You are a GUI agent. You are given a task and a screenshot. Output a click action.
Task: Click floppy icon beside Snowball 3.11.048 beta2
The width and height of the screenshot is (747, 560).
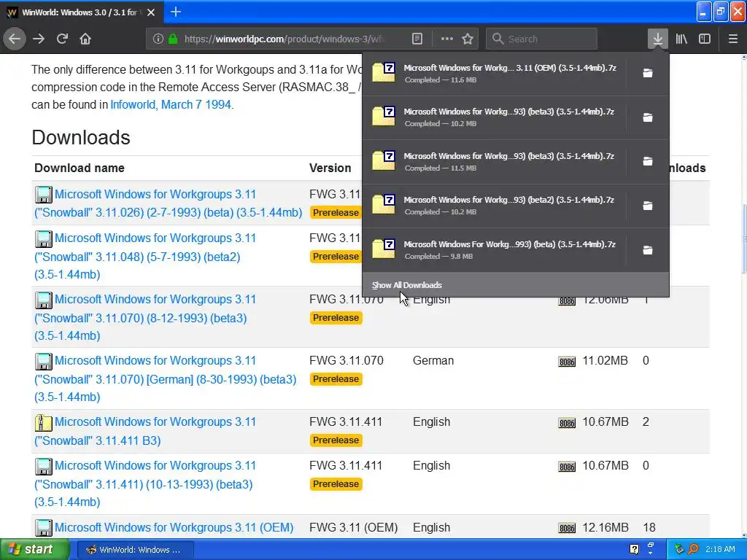point(43,238)
